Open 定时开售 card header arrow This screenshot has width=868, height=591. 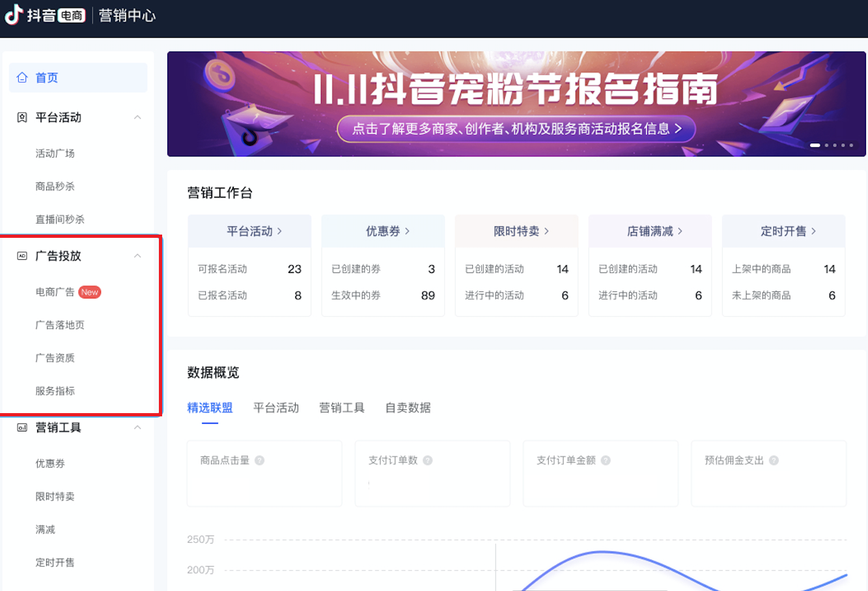813,231
